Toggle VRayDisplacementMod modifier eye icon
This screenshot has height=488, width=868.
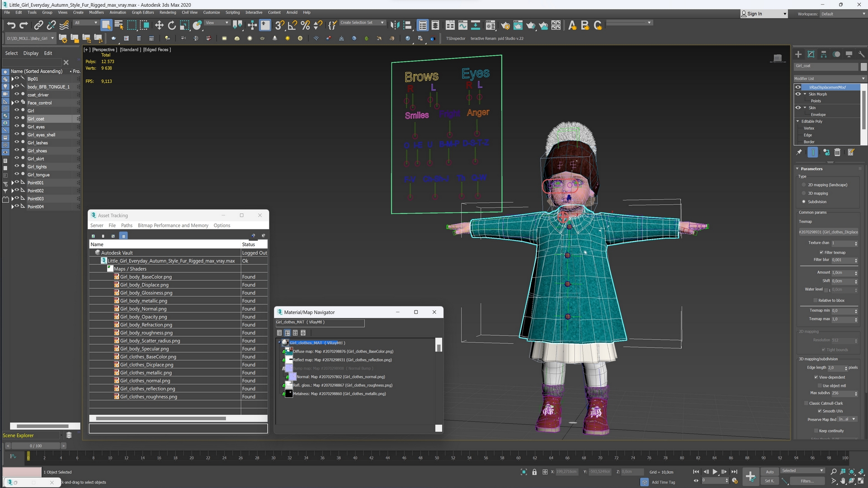798,87
